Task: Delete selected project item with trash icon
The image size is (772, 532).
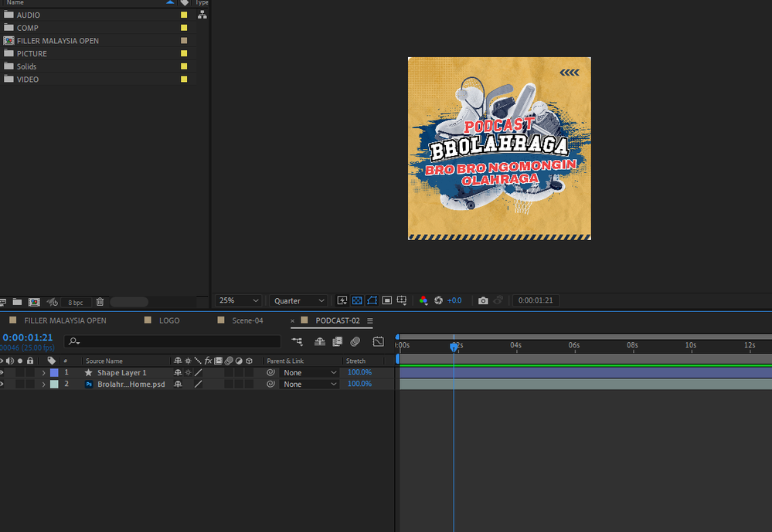Action: tap(100, 302)
